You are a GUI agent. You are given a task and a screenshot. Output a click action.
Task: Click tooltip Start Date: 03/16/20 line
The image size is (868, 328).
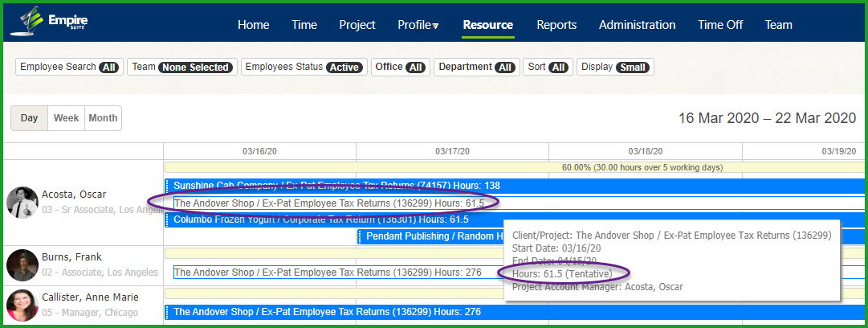pos(556,248)
